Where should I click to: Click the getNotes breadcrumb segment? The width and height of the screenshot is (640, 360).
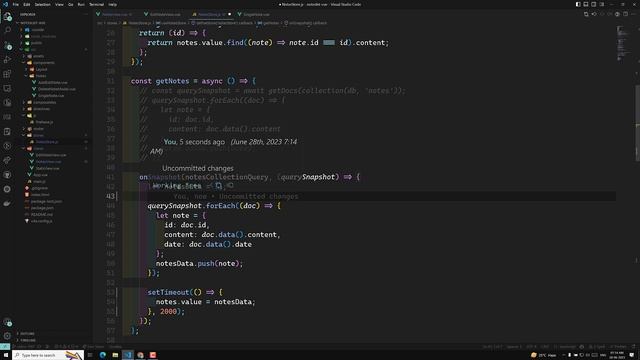pos(271,23)
